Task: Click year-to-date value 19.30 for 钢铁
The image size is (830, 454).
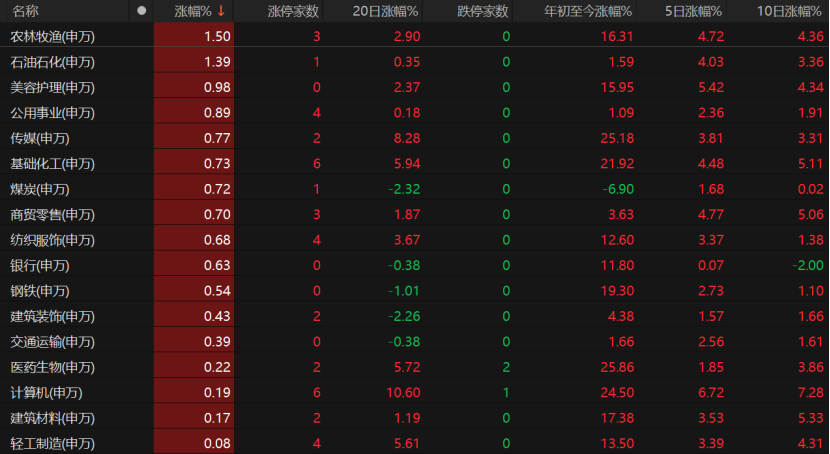Action: [x=617, y=290]
